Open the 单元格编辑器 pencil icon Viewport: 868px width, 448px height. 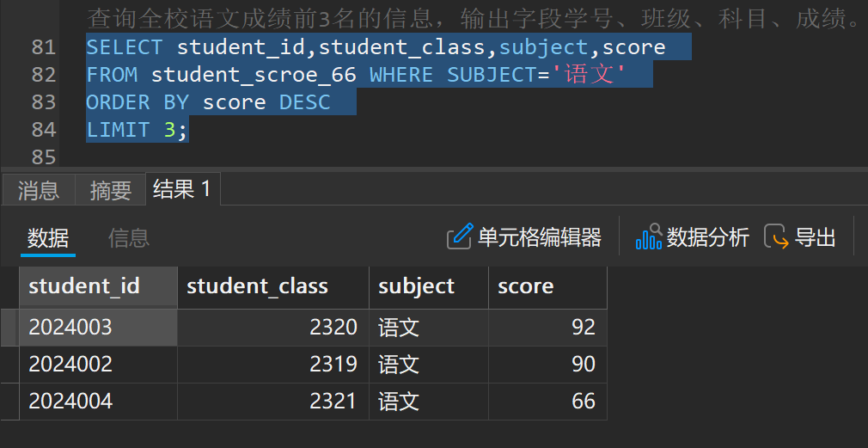coord(460,236)
